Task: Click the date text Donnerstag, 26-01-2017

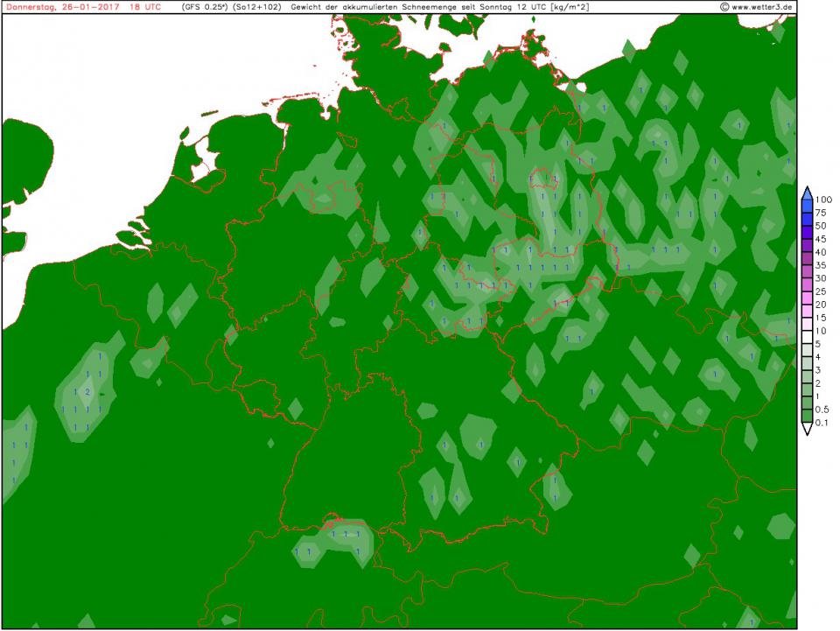Action: pos(61,7)
